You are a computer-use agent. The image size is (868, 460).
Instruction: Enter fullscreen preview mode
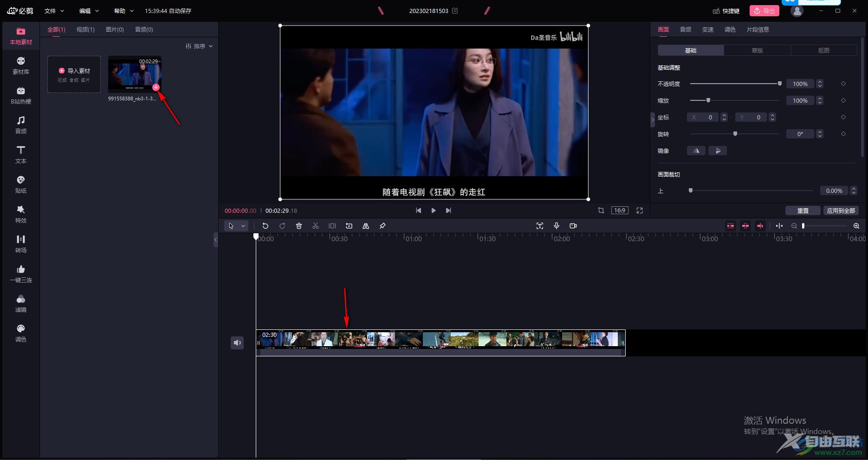pos(640,210)
